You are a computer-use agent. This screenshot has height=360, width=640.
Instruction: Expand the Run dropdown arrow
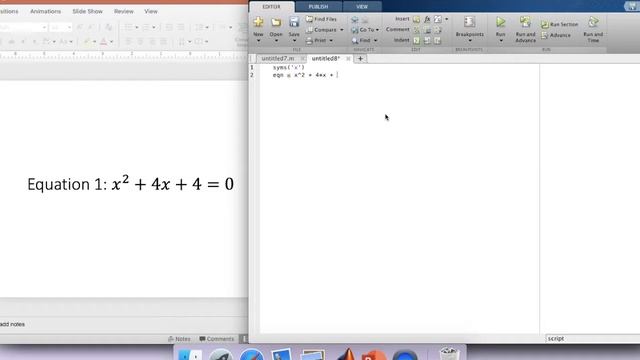point(501,41)
